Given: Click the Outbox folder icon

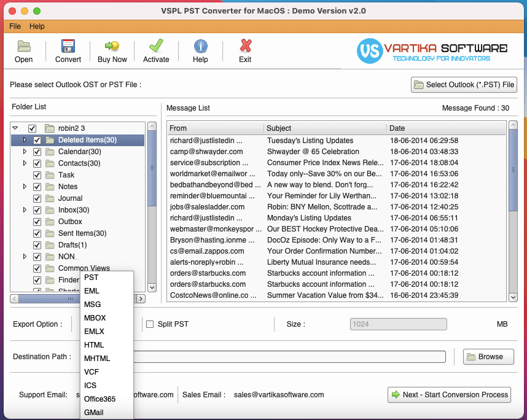Looking at the screenshot, I should pos(50,222).
